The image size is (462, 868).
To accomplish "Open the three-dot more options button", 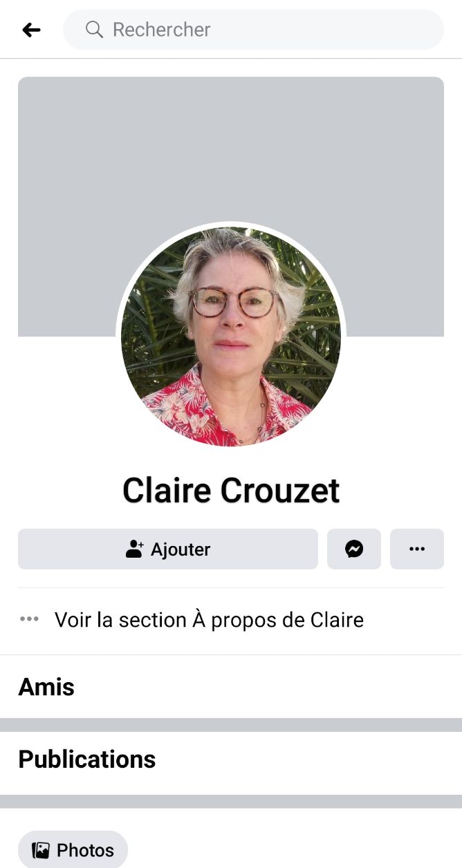I will pos(417,549).
